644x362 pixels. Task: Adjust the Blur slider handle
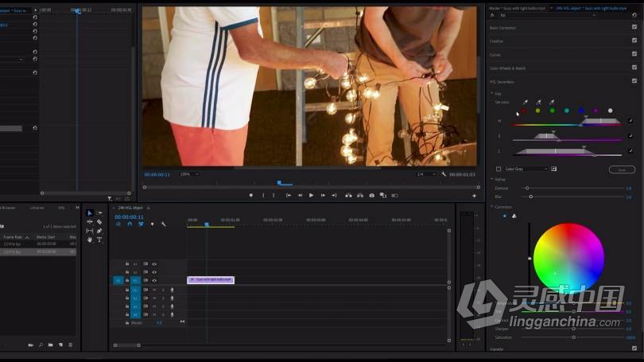pyautogui.click(x=530, y=197)
